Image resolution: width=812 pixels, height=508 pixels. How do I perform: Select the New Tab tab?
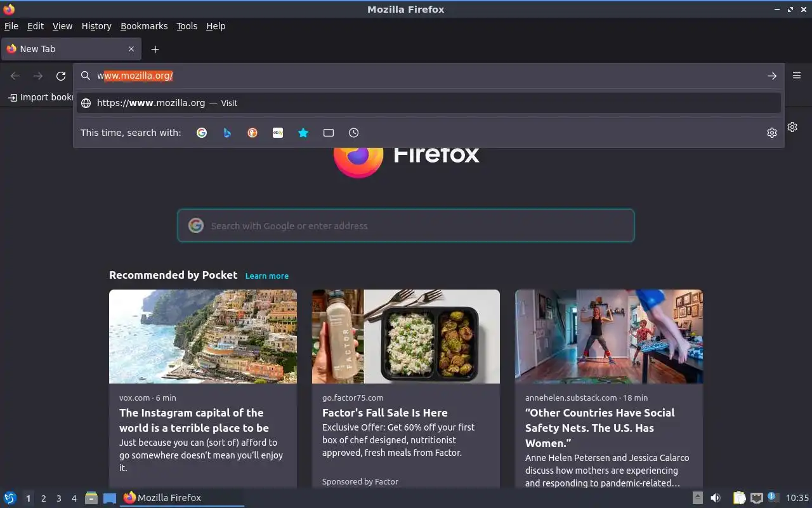70,49
